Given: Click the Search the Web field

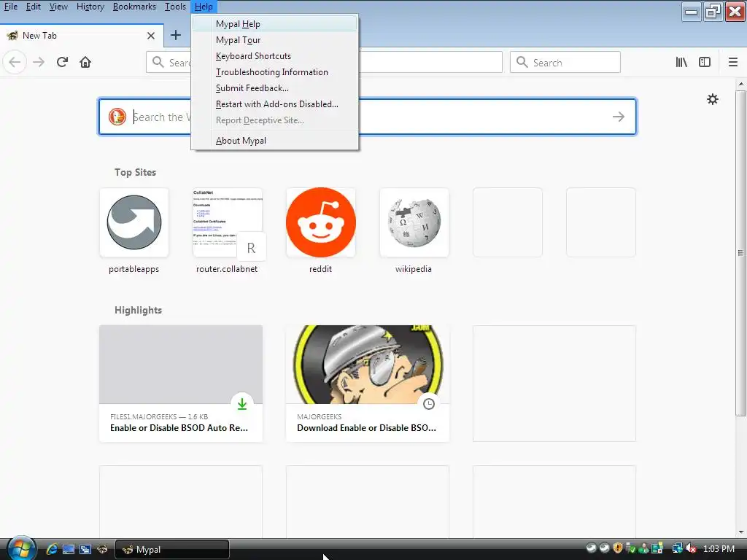Looking at the screenshot, I should pos(367,117).
